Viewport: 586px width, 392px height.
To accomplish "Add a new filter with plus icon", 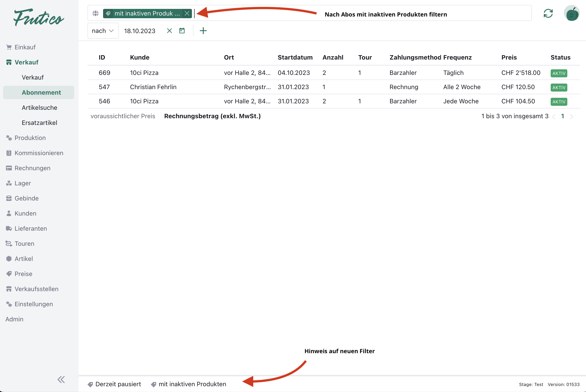I will tap(203, 31).
